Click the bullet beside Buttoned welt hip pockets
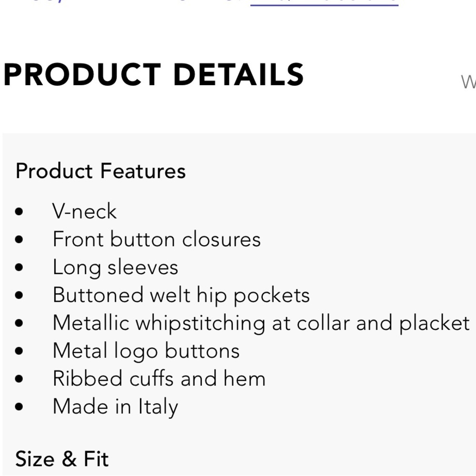 point(19,296)
